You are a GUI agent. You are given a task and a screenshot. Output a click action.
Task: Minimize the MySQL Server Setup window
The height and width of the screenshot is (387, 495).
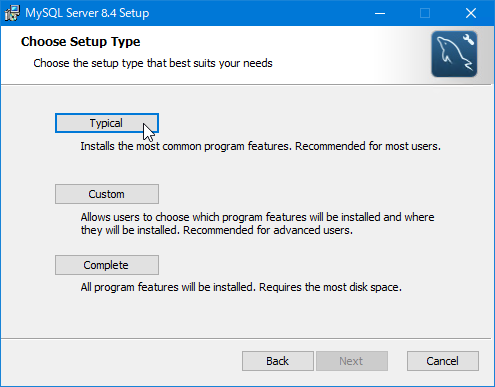380,13
